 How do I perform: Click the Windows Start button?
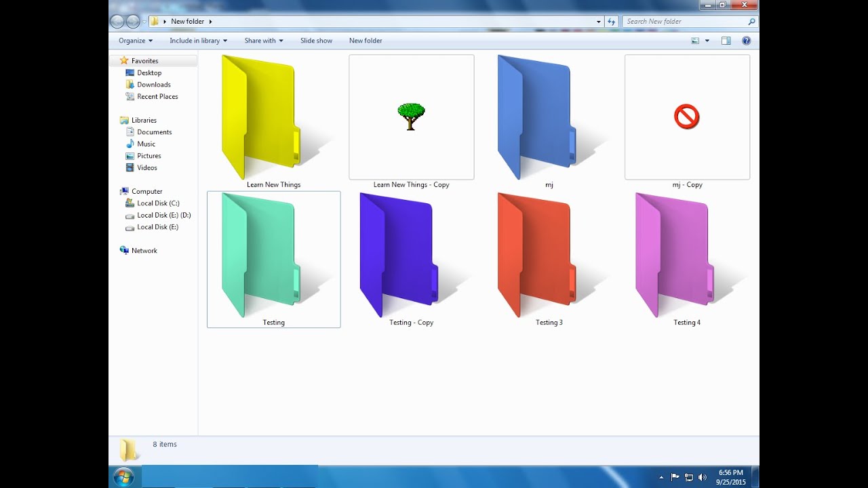click(x=123, y=477)
